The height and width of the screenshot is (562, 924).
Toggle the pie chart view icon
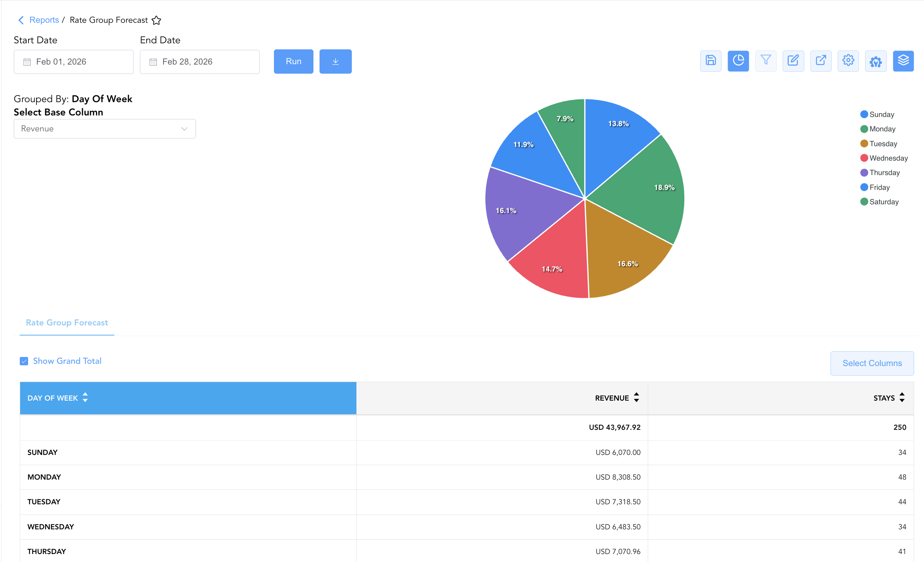[738, 61]
